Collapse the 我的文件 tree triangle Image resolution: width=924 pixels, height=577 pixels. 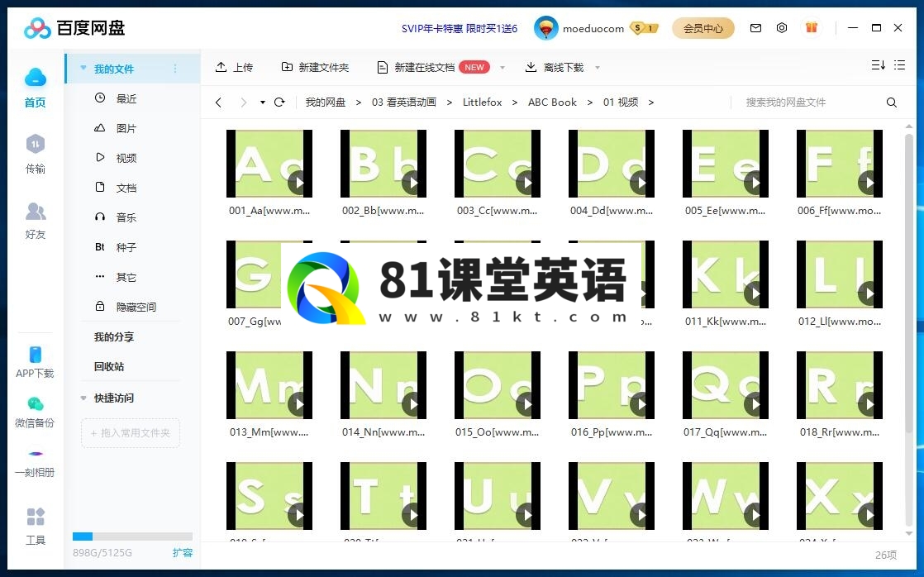point(83,69)
